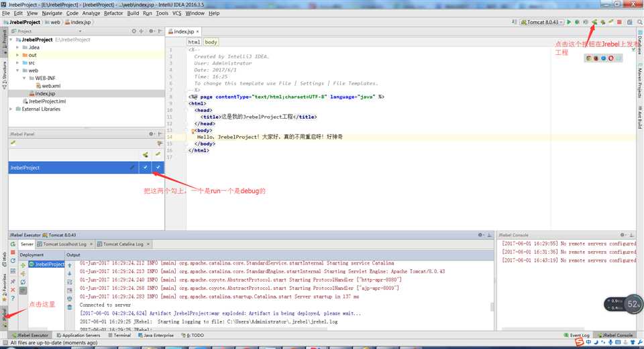Open the File menu
This screenshot has width=644, height=349.
(x=6, y=13)
